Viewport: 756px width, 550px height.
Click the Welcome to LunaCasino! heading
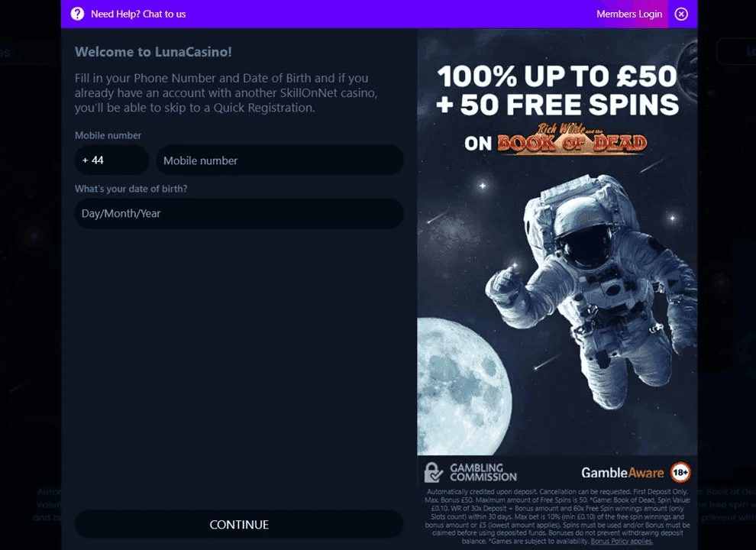coord(153,52)
